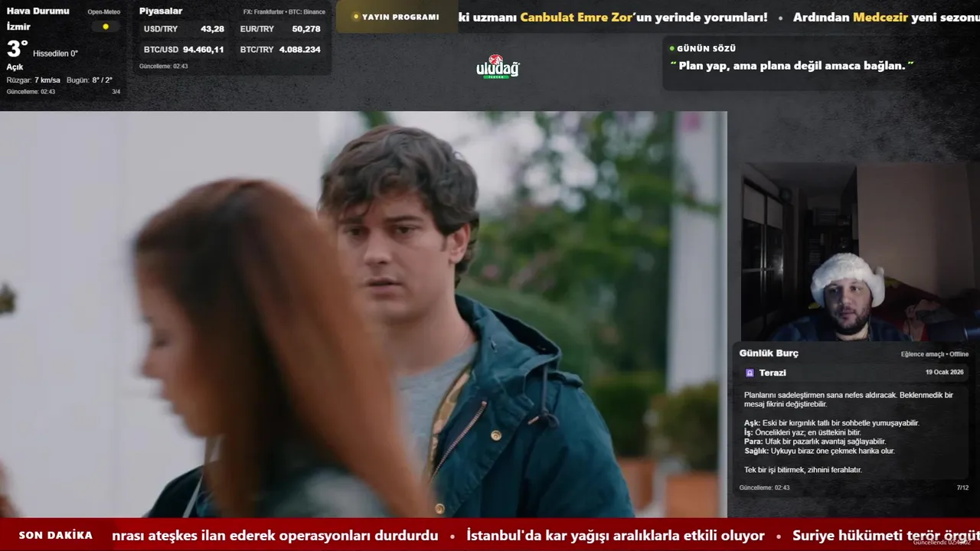Click the main Medcezir video frame

tap(363, 315)
